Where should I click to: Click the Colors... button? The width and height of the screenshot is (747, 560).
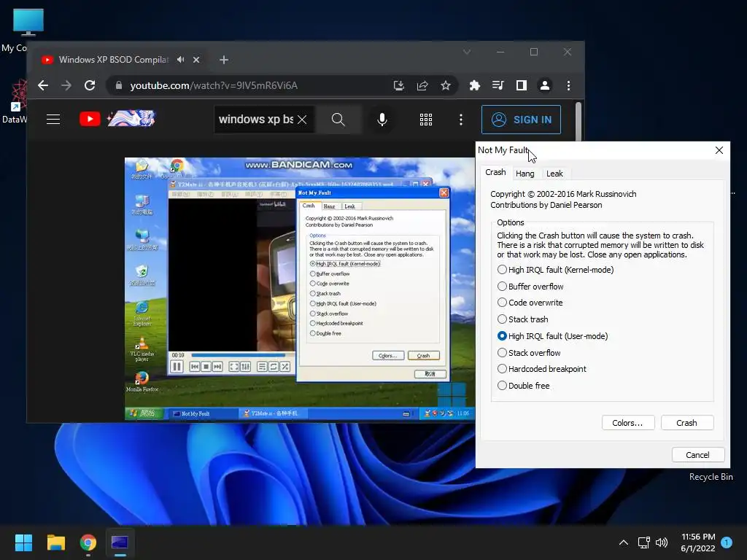click(628, 423)
